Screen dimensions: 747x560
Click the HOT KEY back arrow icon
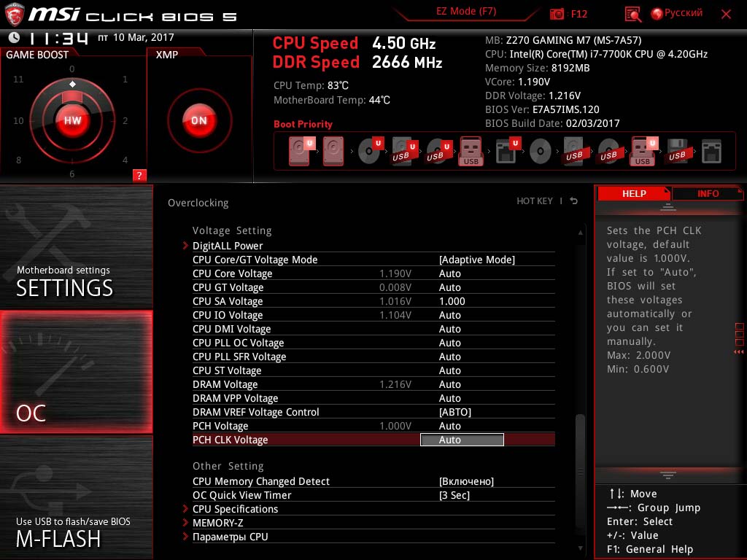click(574, 201)
